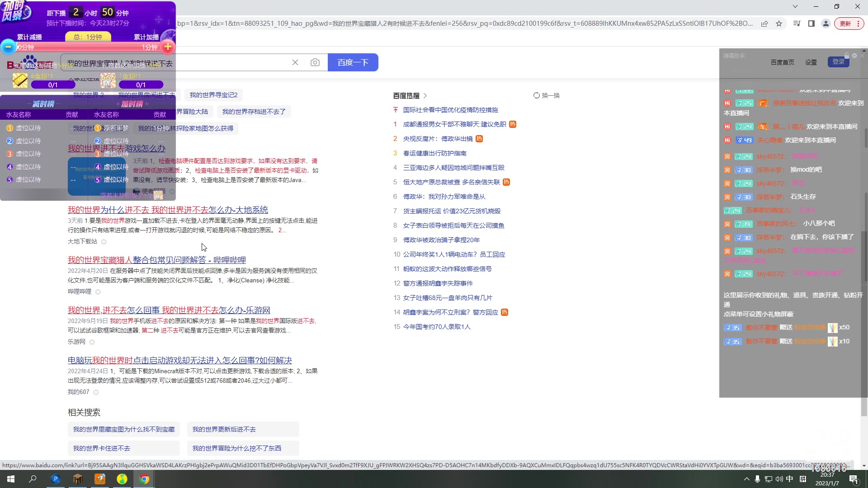The image size is (868, 488).
Task: Click the gold ticket gift icon in overlay
Action: pos(20,80)
